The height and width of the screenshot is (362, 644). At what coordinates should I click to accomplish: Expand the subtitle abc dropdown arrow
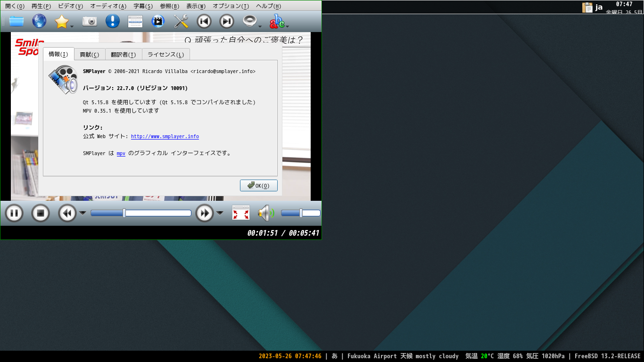click(287, 26)
